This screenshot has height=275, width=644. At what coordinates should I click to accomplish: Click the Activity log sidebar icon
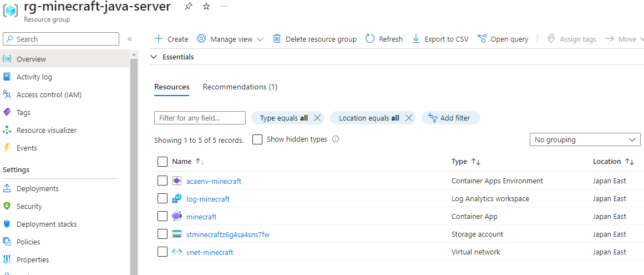coord(7,77)
